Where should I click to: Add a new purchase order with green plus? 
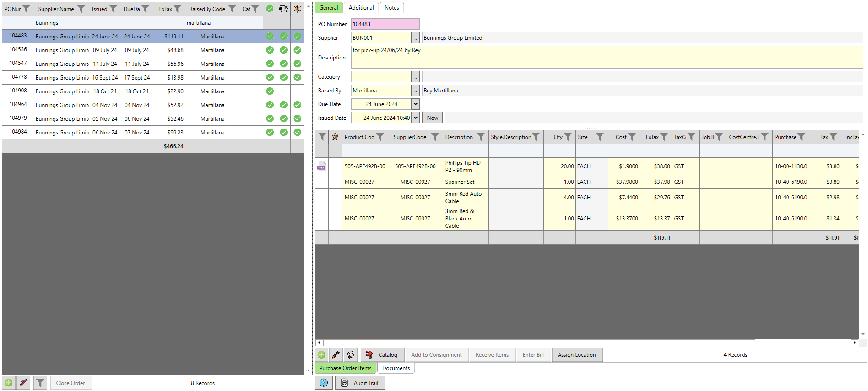pos(9,383)
